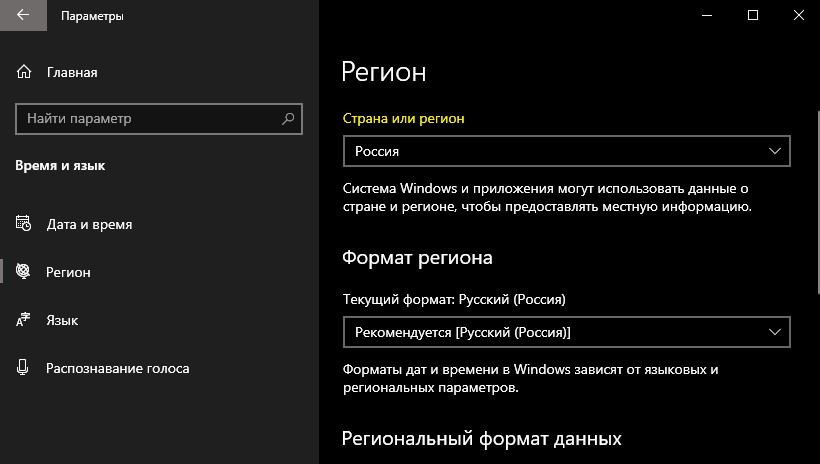Click the search magnifier icon
This screenshot has height=464, width=820.
point(288,119)
